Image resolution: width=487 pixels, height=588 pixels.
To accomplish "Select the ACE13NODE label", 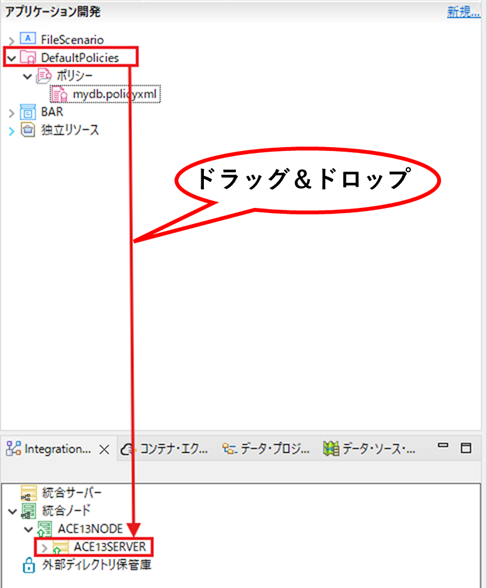I will [90, 529].
